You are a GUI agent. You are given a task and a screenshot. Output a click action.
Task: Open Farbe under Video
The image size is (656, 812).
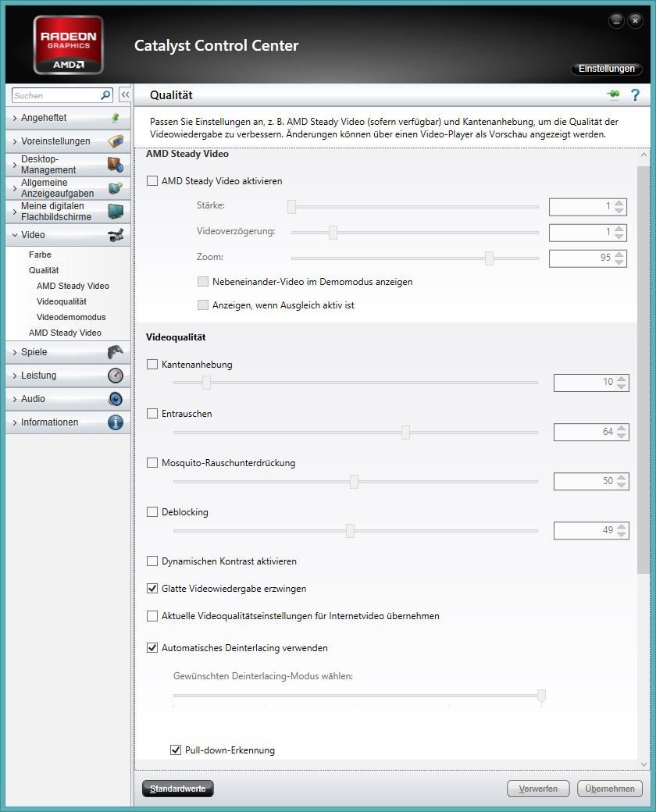tap(40, 255)
